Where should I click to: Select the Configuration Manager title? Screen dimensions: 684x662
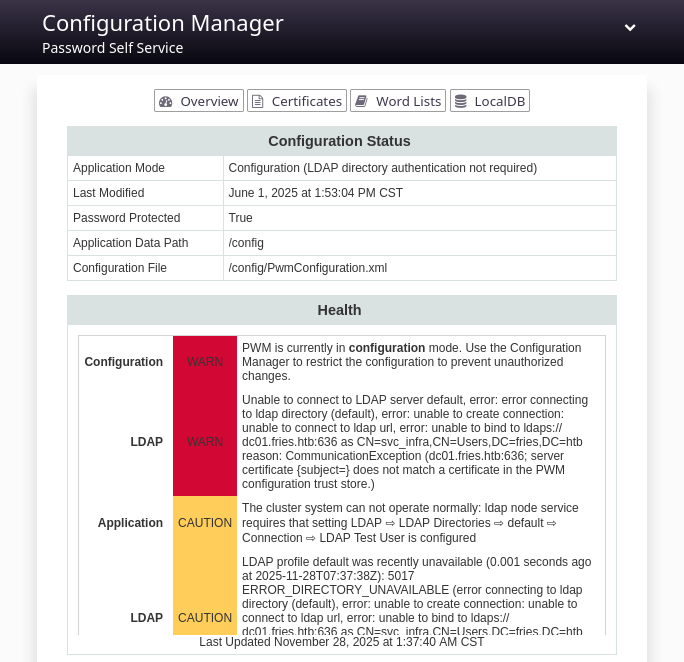163,24
